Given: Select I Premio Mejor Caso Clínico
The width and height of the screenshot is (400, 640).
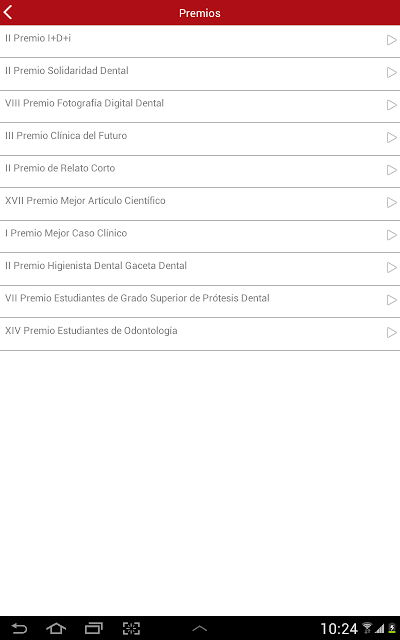Looking at the screenshot, I should (x=200, y=236).
